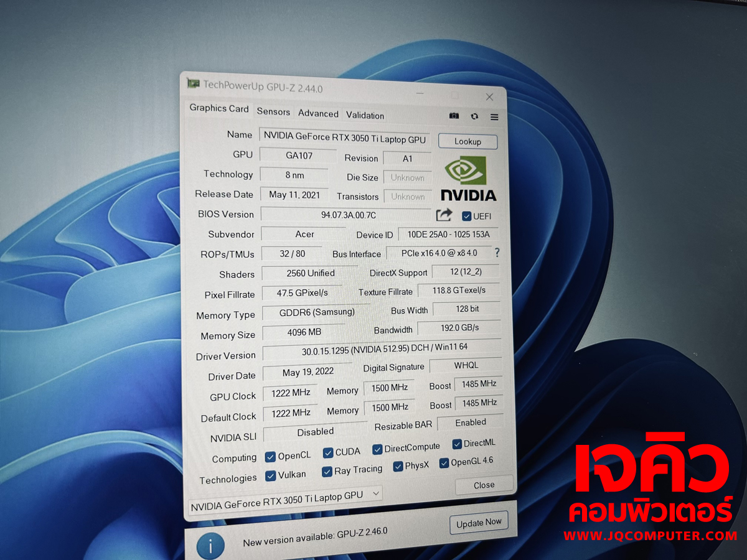Click the 47.5 GPixel/s value
This screenshot has width=747, height=560.
click(x=303, y=292)
